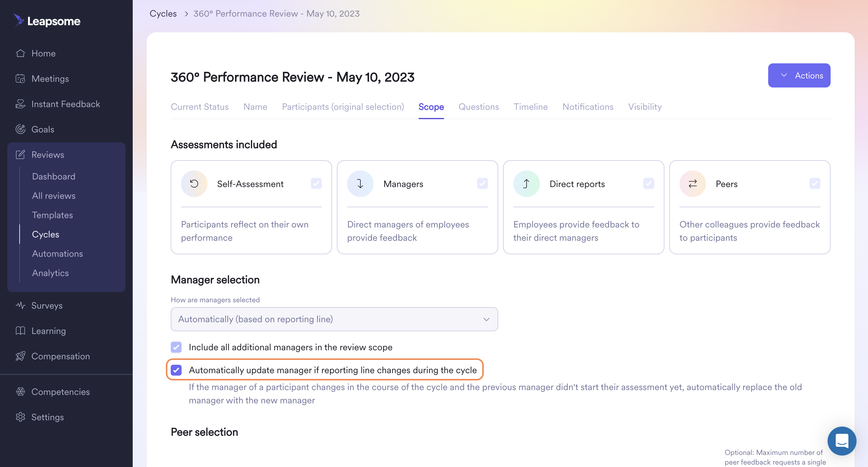Switch to the Questions tab
Screen dimensions: 868x467
pyautogui.click(x=478, y=107)
